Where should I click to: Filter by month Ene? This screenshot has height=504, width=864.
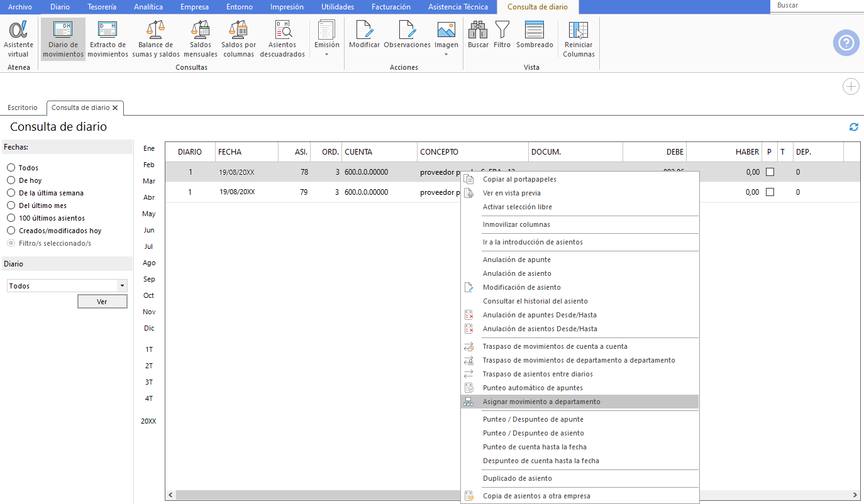[149, 148]
